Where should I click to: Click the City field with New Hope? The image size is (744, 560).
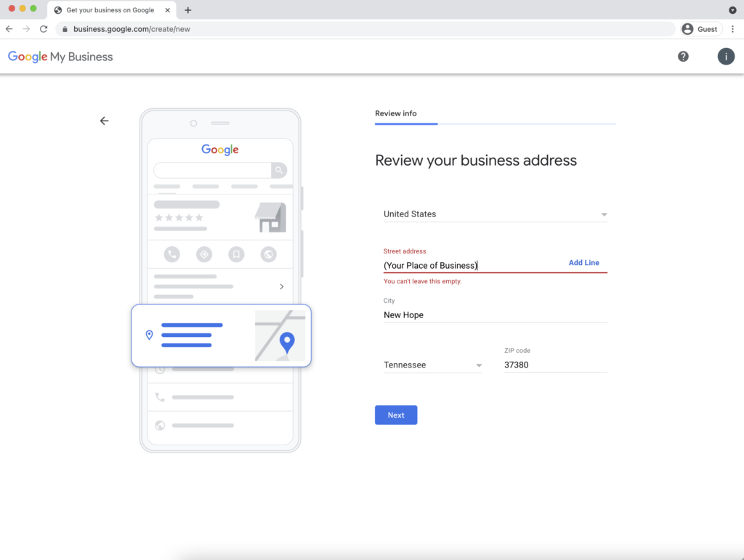[495, 315]
